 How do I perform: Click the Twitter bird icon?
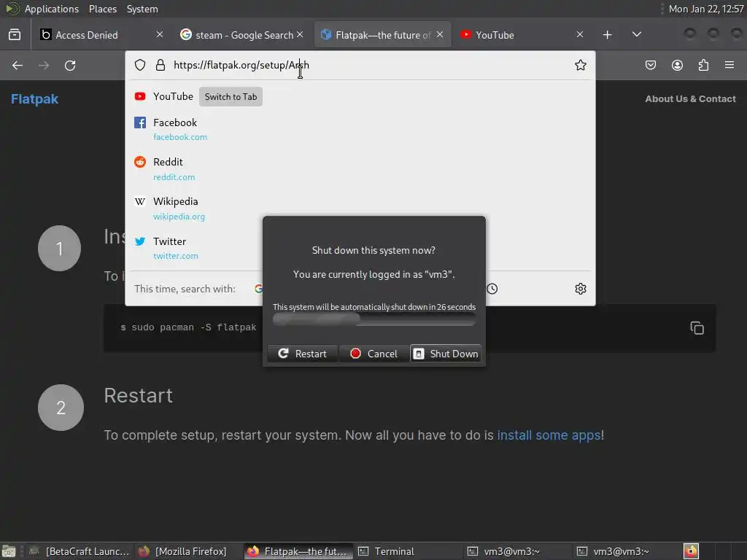[139, 241]
